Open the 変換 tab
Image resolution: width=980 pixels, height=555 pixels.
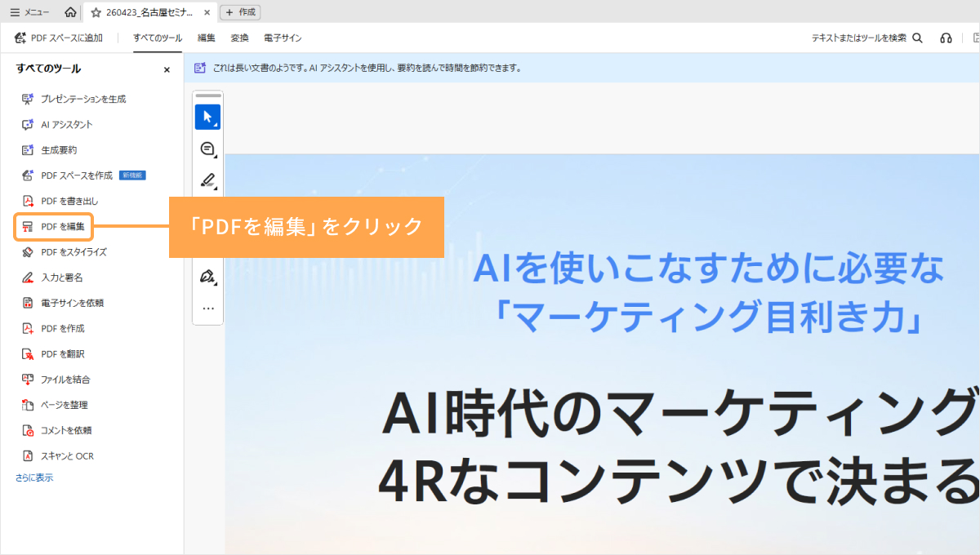[x=239, y=38]
